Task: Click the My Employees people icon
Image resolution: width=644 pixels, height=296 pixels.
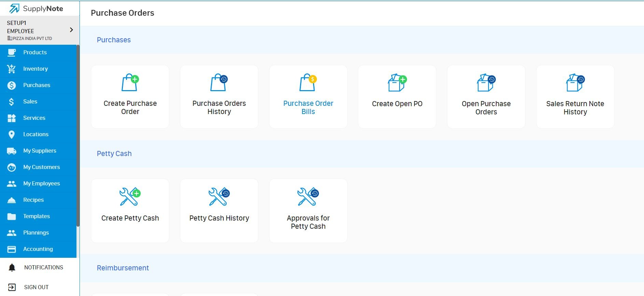Action: (12, 184)
